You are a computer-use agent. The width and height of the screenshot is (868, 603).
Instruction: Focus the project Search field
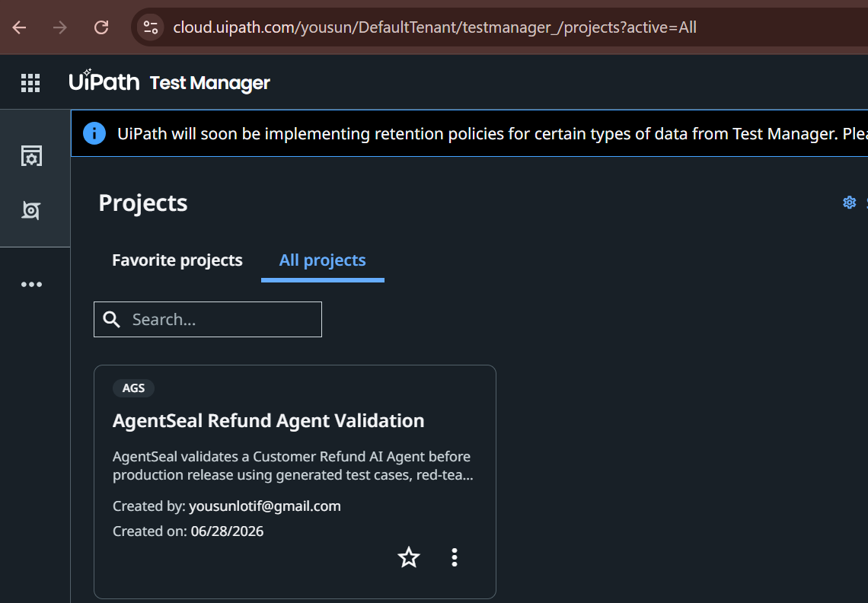208,320
